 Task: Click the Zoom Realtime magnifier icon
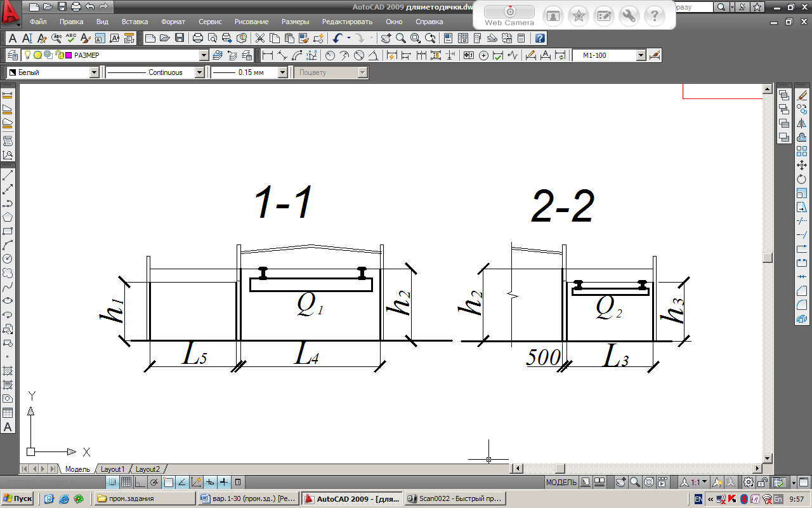pyautogui.click(x=401, y=38)
